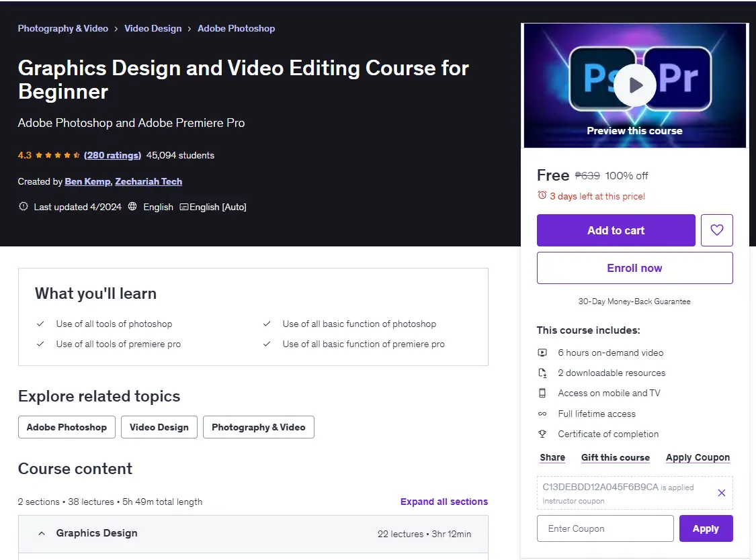
Task: Expand all sections of course content
Action: (x=444, y=502)
